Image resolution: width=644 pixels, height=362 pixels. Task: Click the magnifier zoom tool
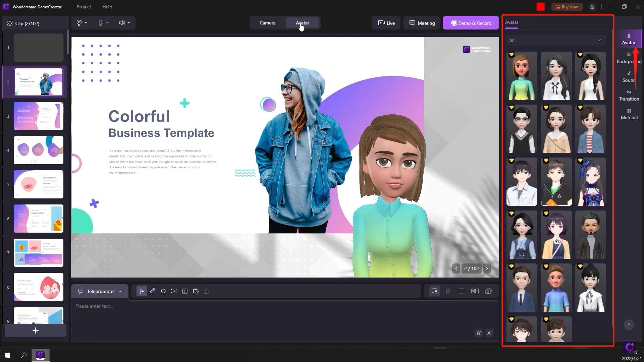coord(163,291)
